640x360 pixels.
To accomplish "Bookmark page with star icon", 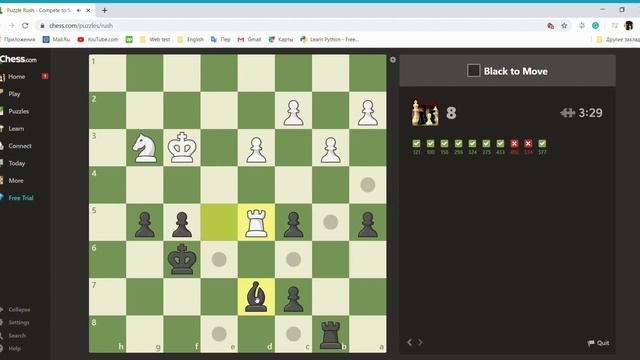I will coord(564,26).
